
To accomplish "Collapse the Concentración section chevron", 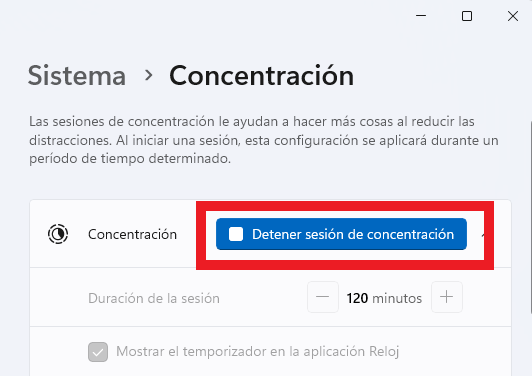I will point(483,234).
